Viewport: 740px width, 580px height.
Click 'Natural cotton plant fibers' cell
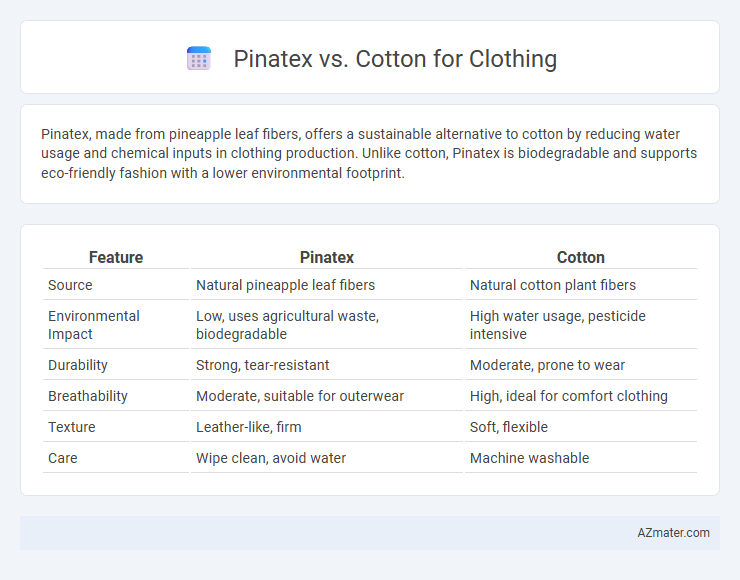pyautogui.click(x=580, y=285)
